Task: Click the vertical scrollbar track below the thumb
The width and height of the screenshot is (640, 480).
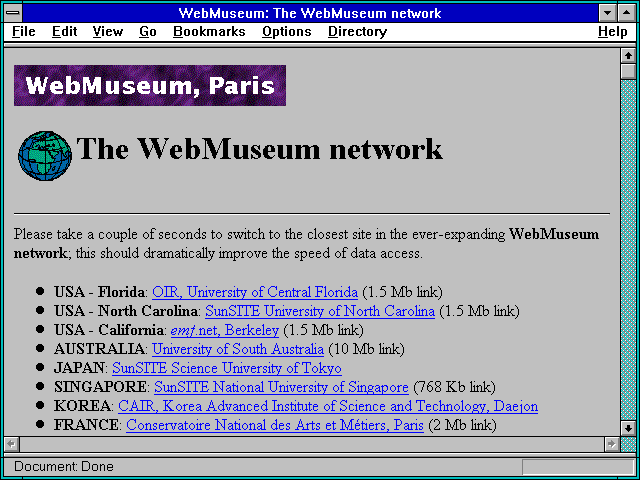Action: 628,250
